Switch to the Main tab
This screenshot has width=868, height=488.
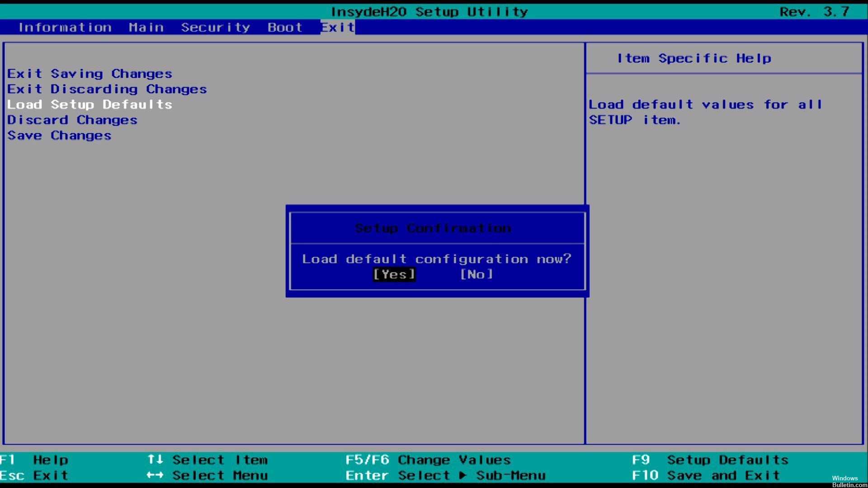pos(146,27)
